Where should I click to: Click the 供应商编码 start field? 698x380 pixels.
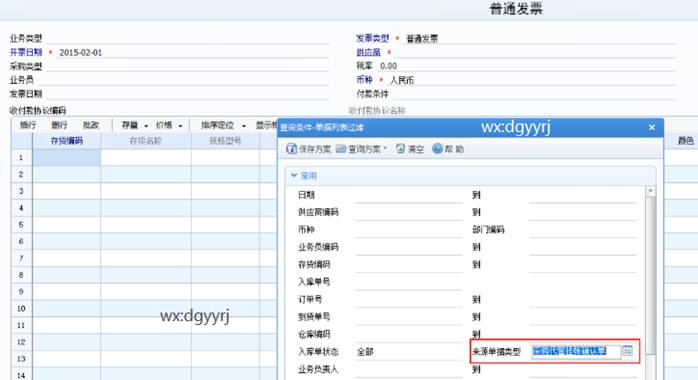pos(409,212)
